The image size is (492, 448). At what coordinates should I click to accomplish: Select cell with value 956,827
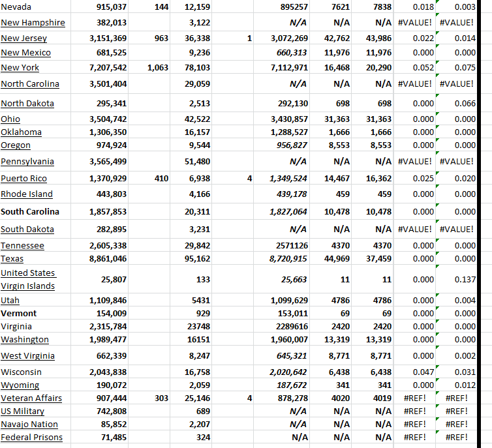click(x=281, y=145)
